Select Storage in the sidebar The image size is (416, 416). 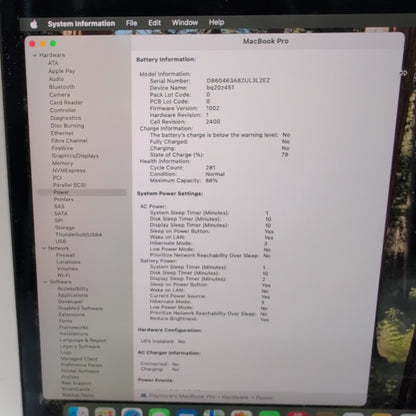pos(65,227)
